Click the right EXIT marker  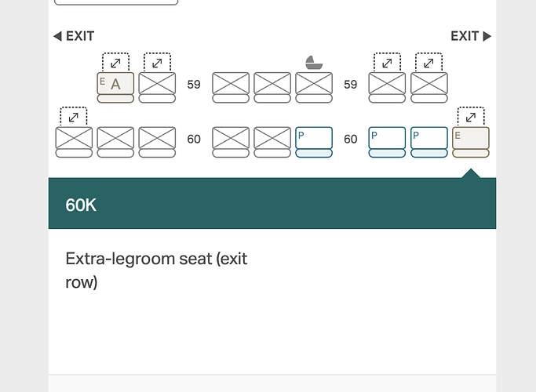click(471, 36)
